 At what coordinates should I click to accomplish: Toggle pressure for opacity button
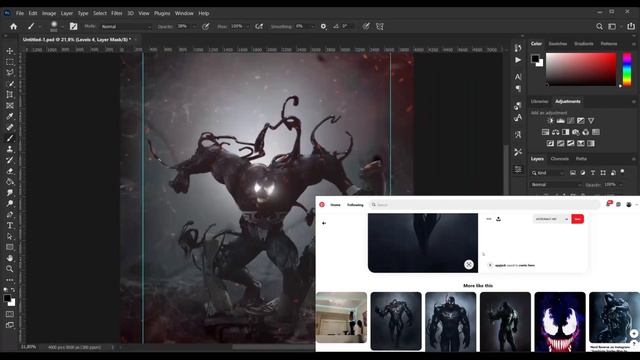[206, 27]
